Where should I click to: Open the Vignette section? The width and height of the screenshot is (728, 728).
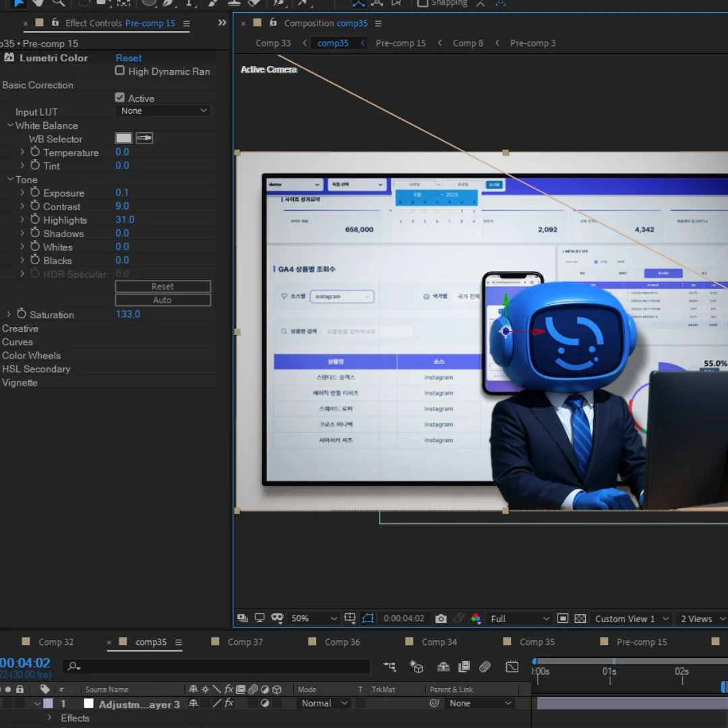pos(20,383)
